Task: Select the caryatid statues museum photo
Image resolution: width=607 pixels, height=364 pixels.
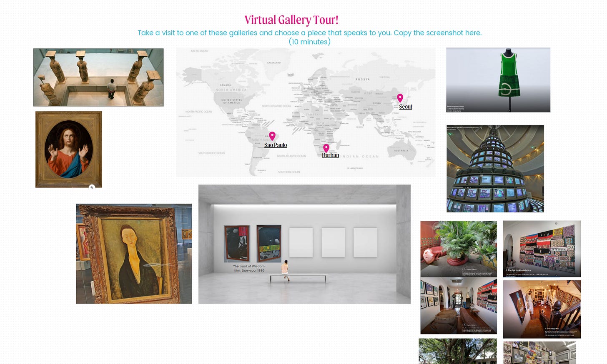Action: click(98, 77)
